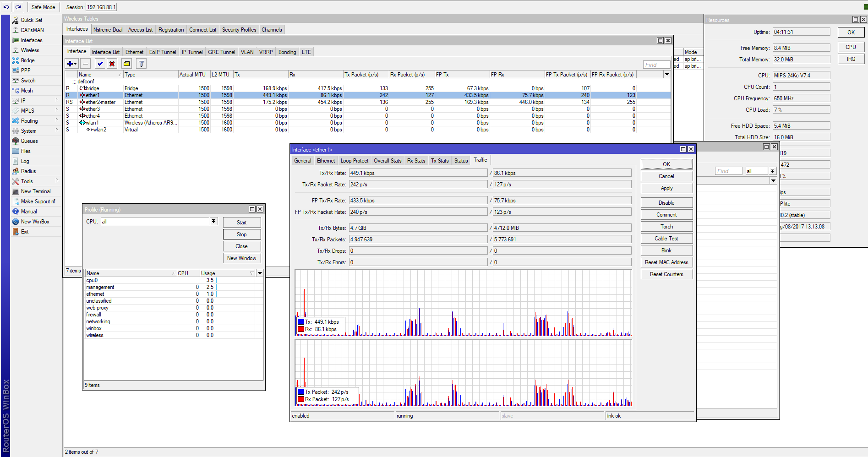Click the blue Tx Packet legend swatch
The image size is (868, 457).
301,392
